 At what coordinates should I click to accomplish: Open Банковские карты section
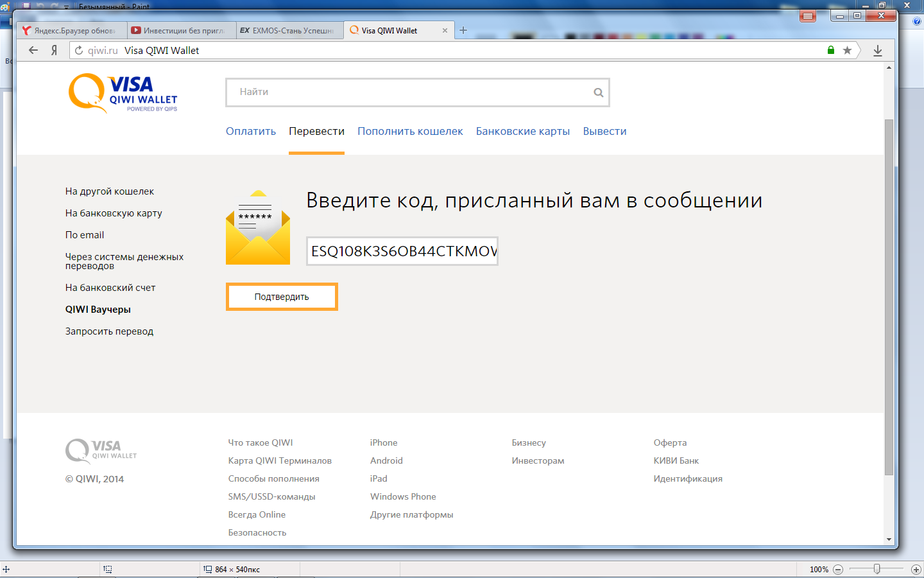pos(523,131)
